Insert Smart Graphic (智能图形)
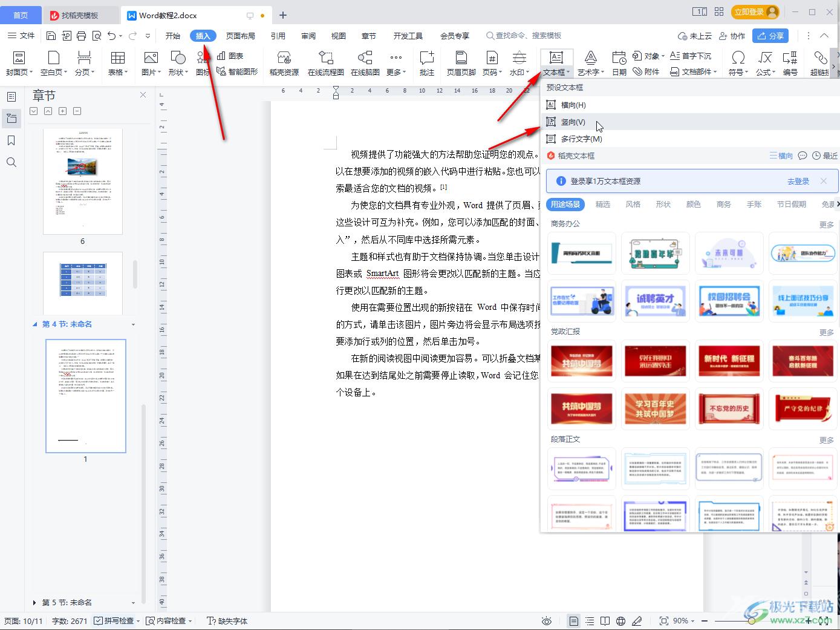The width and height of the screenshot is (840, 630). 237,71
